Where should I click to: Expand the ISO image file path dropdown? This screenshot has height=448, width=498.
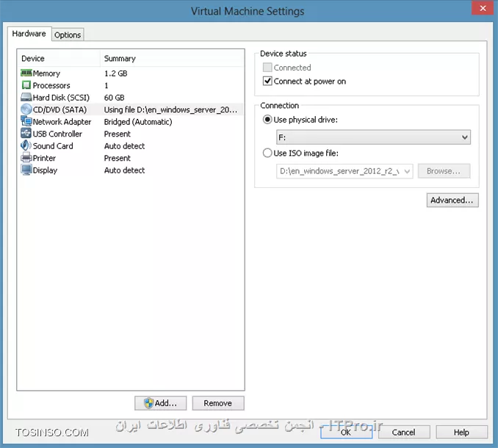(407, 171)
